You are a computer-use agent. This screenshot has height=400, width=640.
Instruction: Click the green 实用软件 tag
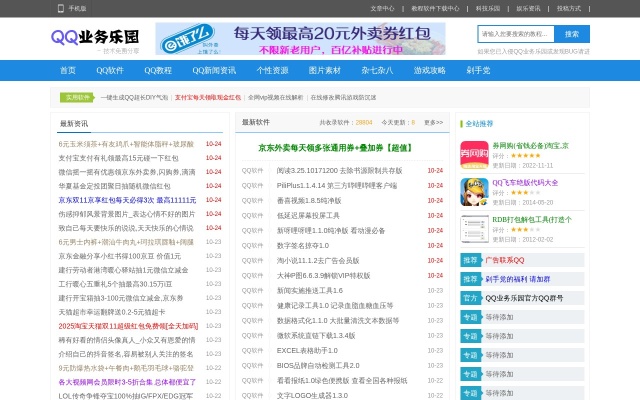[77, 97]
